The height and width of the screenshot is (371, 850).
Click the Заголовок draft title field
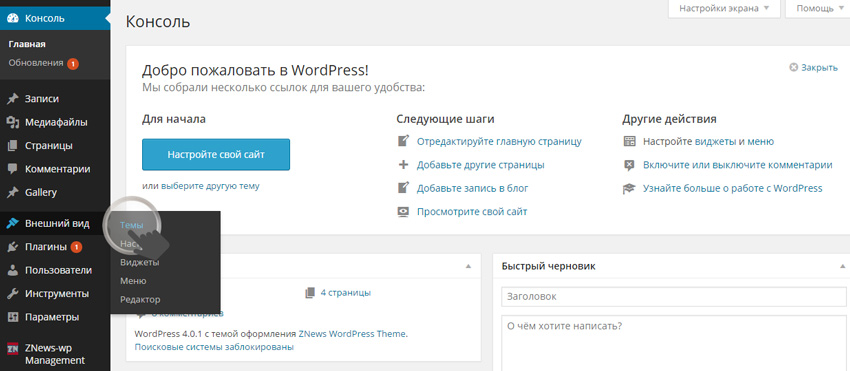[x=674, y=297]
